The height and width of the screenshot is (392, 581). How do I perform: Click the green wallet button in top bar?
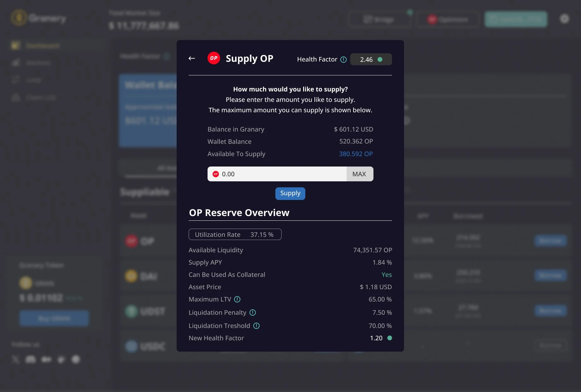tap(516, 20)
